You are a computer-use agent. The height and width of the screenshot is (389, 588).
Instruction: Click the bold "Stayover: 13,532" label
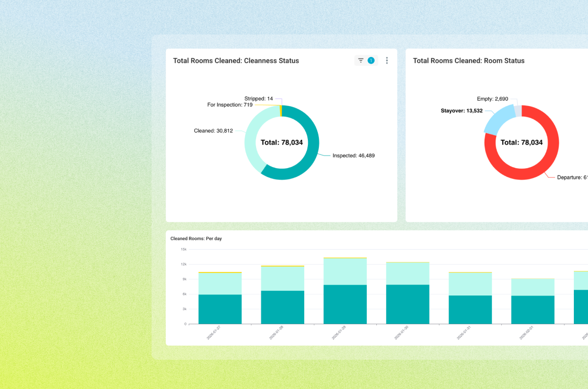click(462, 110)
